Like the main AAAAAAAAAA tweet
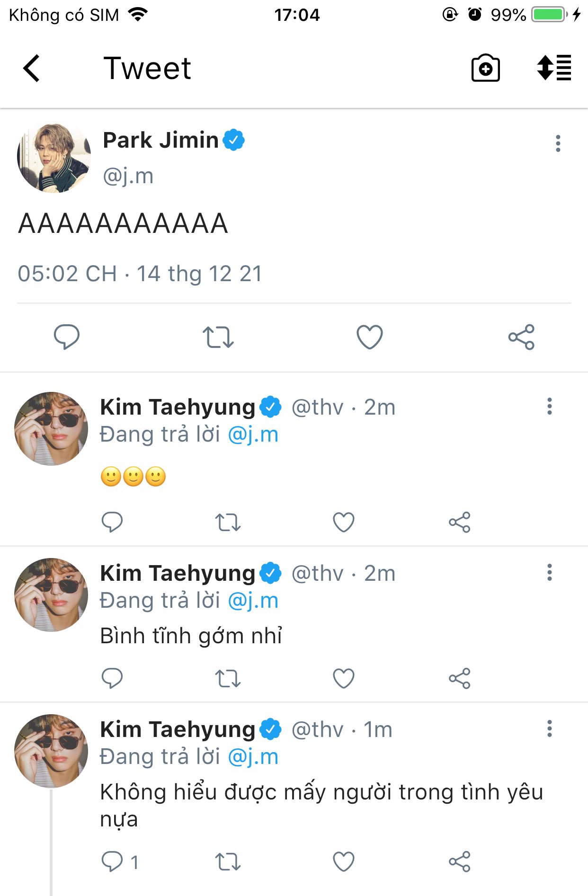This screenshot has height=896, width=588. pyautogui.click(x=369, y=337)
